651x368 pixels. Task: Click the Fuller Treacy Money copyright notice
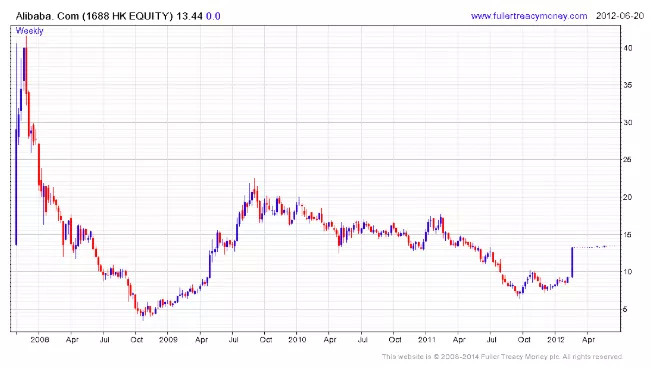(502, 356)
